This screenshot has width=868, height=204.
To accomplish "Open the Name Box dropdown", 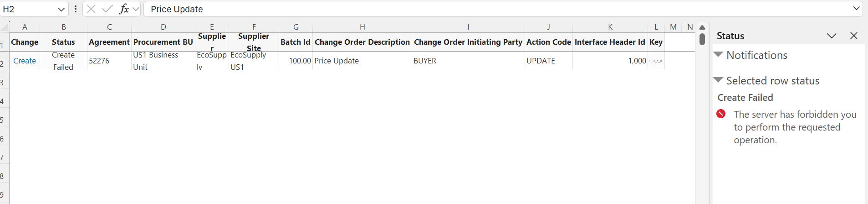I will (x=61, y=9).
